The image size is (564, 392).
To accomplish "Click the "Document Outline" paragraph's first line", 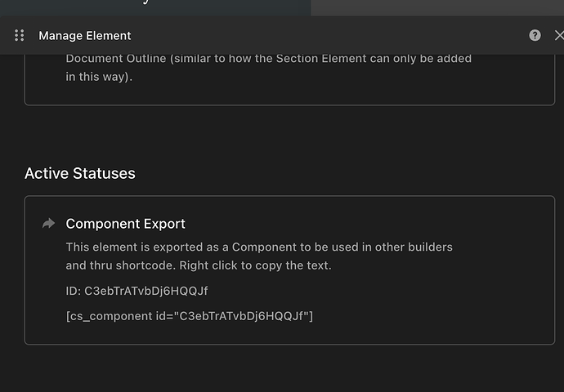I will [268, 59].
